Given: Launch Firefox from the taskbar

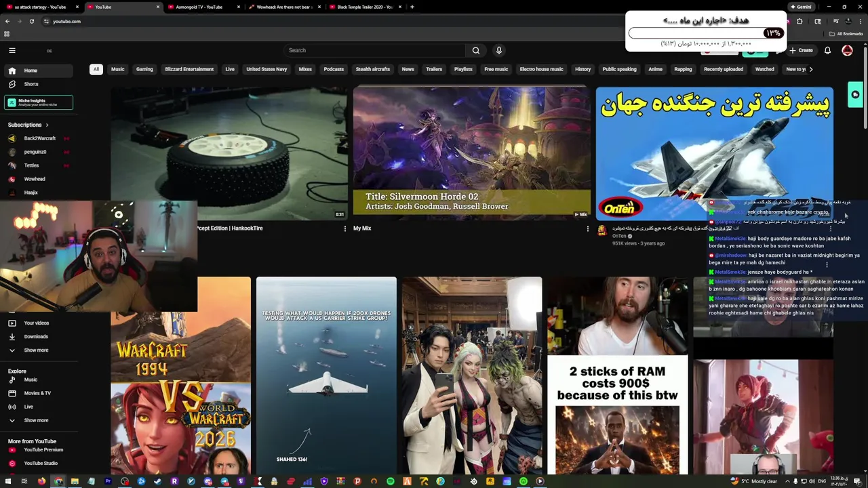Looking at the screenshot, I should 41,481.
